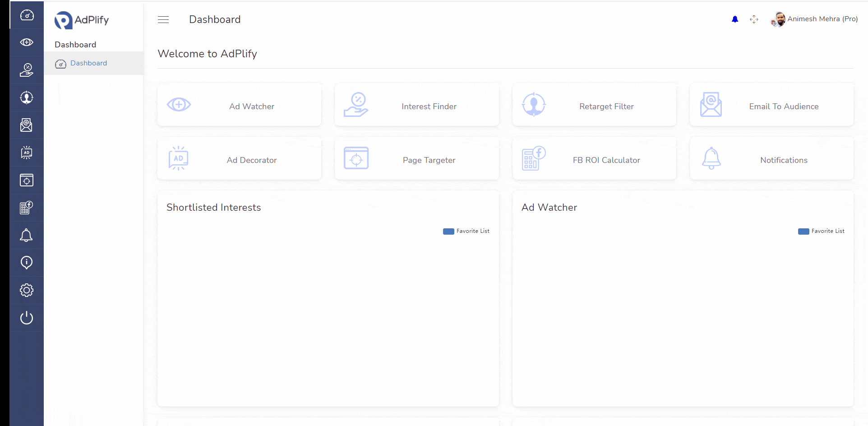Open Page Targeter from the sidebar
Viewport: 868px width, 426px height.
coord(27,180)
